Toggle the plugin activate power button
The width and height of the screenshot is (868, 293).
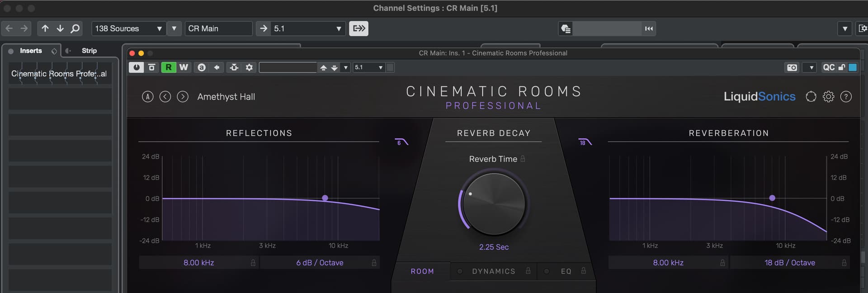click(x=136, y=67)
